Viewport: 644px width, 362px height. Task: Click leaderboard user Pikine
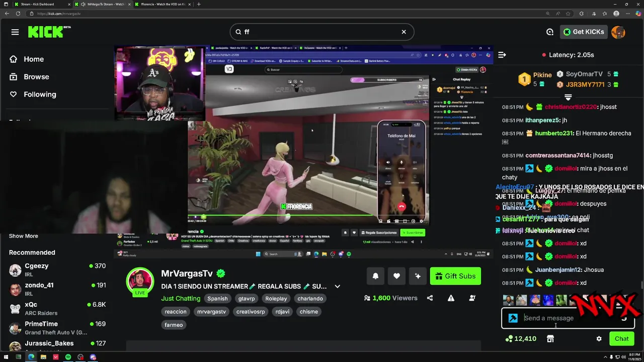pos(542,75)
